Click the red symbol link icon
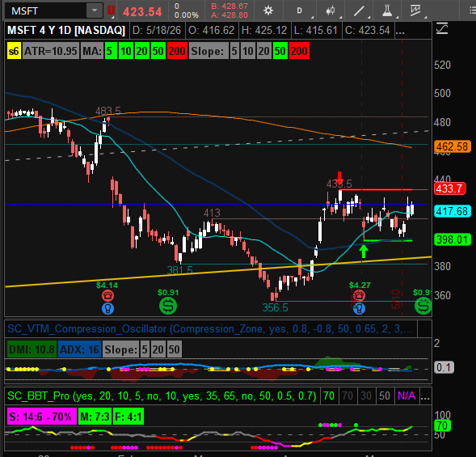476x457 pixels. tap(111, 11)
